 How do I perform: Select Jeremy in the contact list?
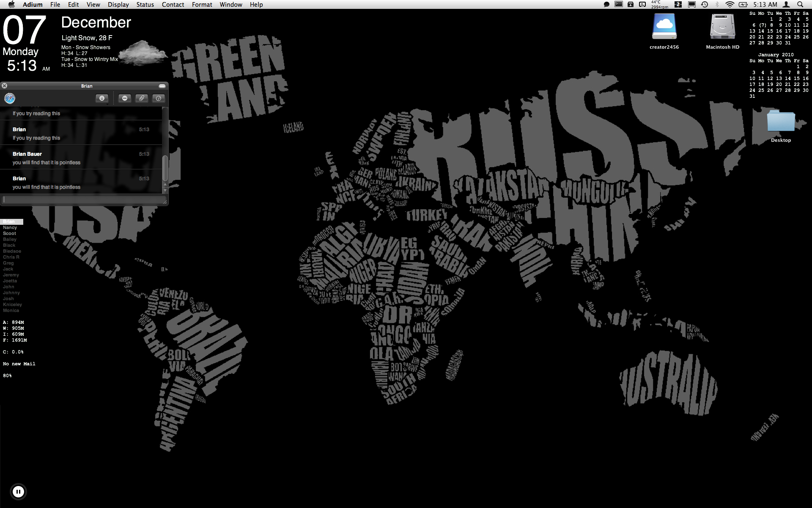(x=11, y=275)
